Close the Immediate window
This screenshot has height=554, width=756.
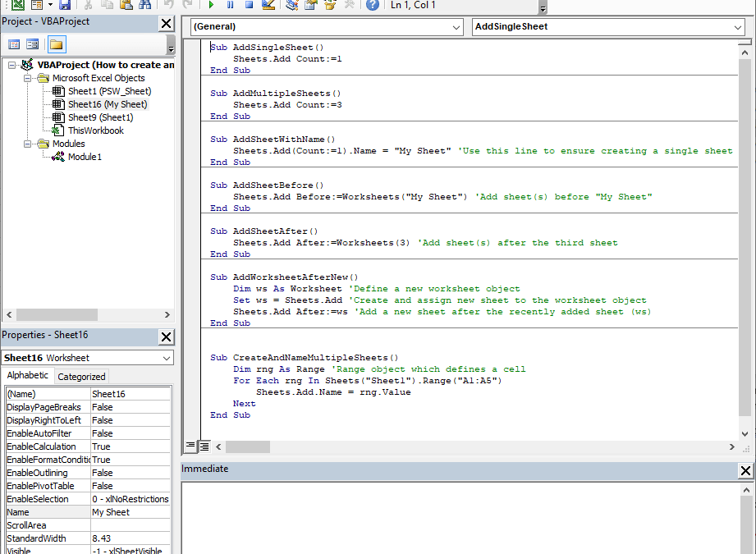click(x=745, y=470)
